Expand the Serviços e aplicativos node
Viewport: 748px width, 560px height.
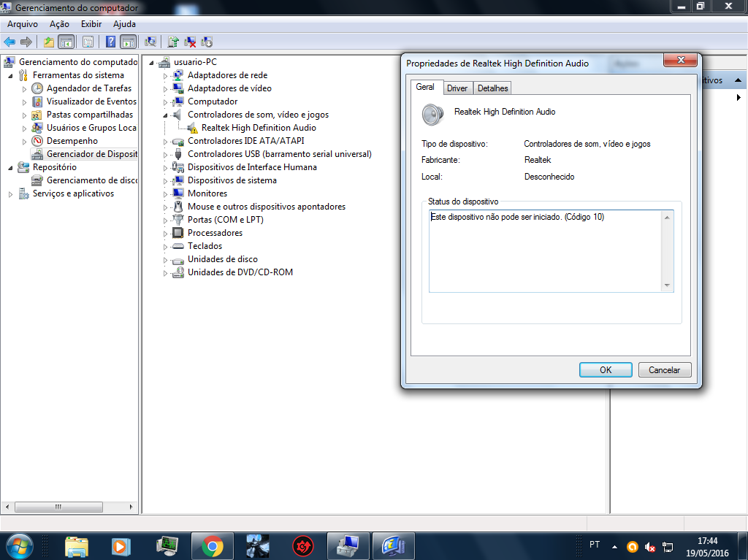click(x=11, y=193)
